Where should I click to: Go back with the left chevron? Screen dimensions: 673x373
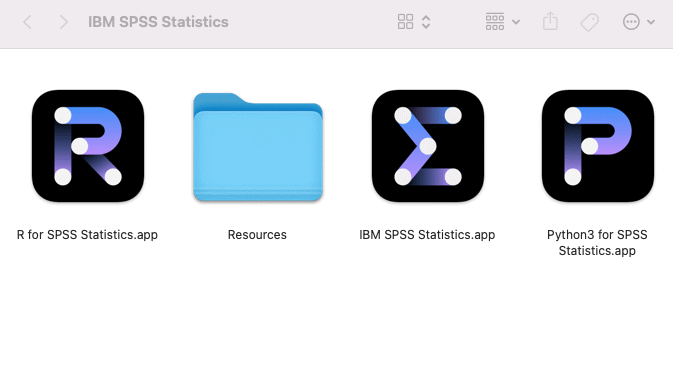coord(27,22)
